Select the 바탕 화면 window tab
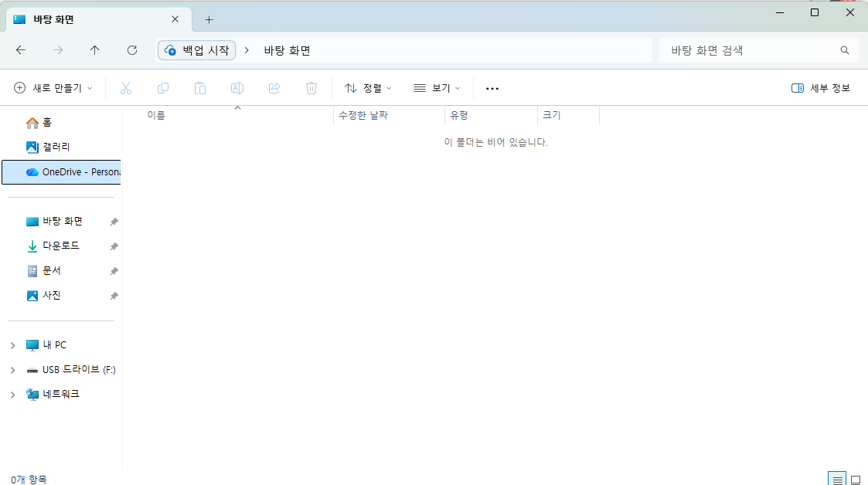The width and height of the screenshot is (868, 485). 100,19
